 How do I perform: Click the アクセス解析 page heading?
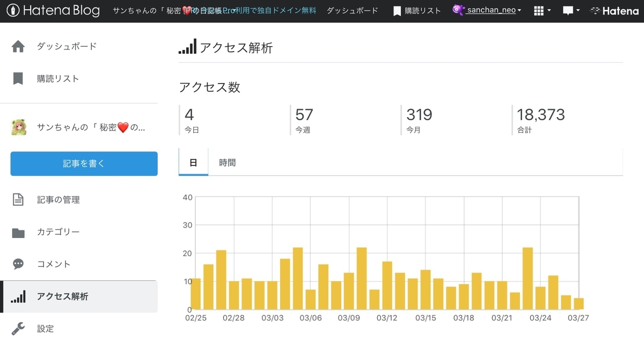(236, 47)
